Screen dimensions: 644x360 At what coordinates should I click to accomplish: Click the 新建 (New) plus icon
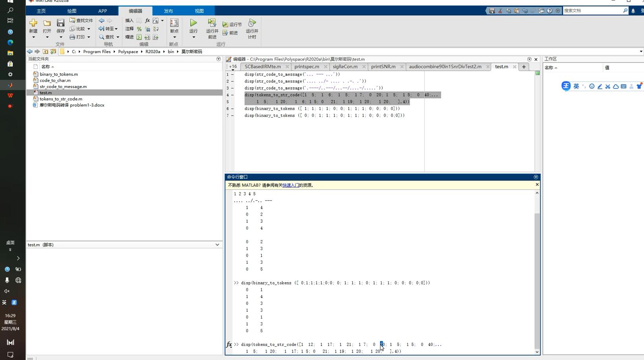pyautogui.click(x=33, y=23)
